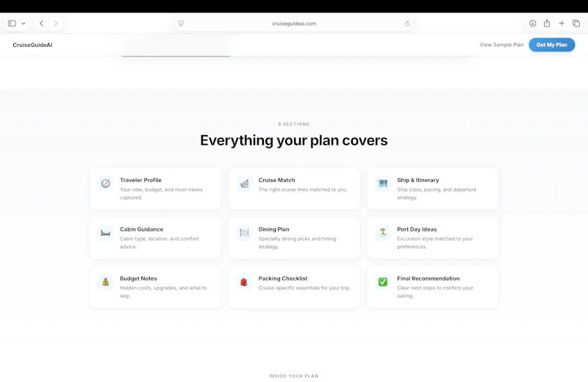Select the Cruise Match card title
Screen dimensions: 588x382
tap(277, 180)
